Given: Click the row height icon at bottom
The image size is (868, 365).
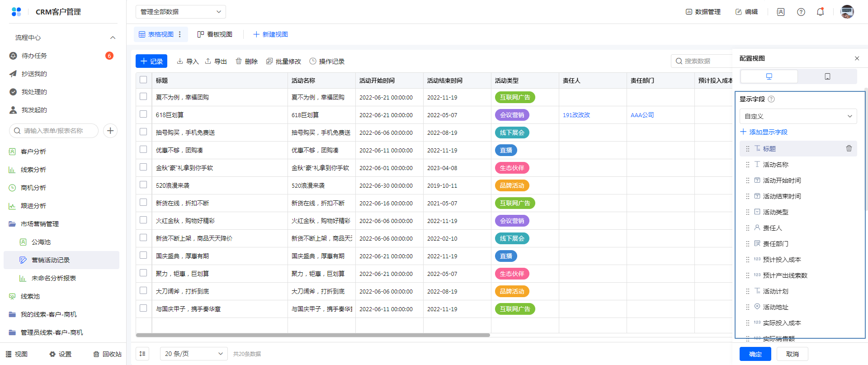Looking at the screenshot, I should [x=142, y=354].
